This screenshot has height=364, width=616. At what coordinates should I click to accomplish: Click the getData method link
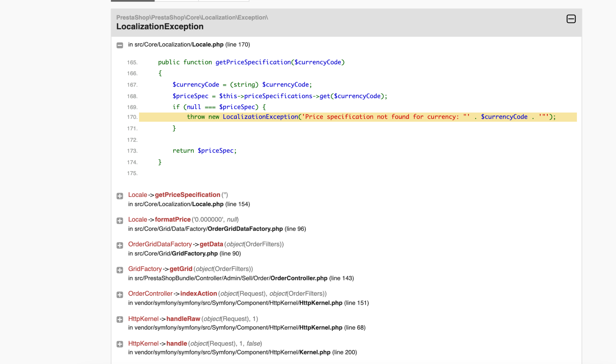(211, 244)
